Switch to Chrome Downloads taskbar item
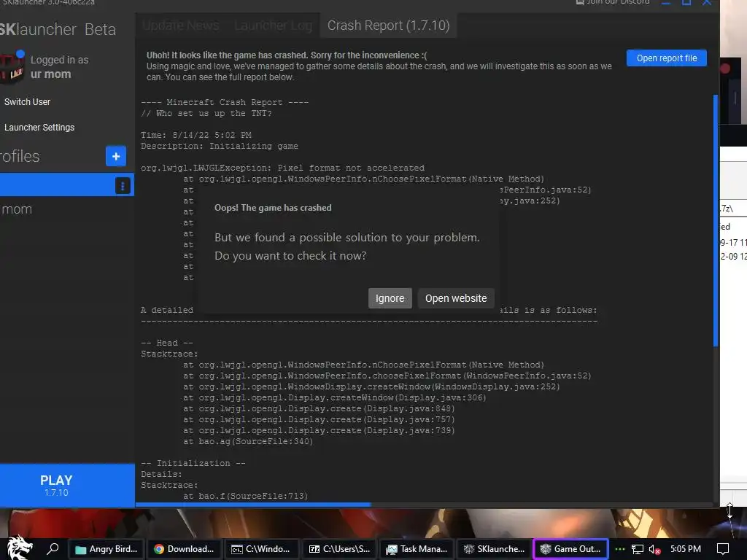Viewport: 747px width, 560px height. pos(184,549)
